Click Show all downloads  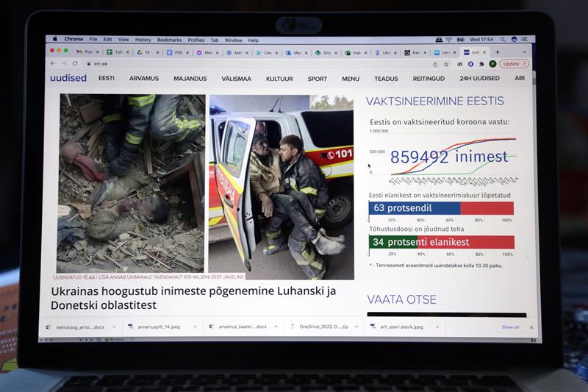click(510, 327)
